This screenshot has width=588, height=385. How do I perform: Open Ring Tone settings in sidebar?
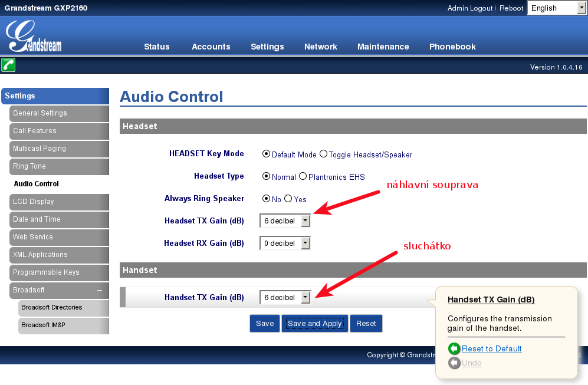tap(29, 166)
